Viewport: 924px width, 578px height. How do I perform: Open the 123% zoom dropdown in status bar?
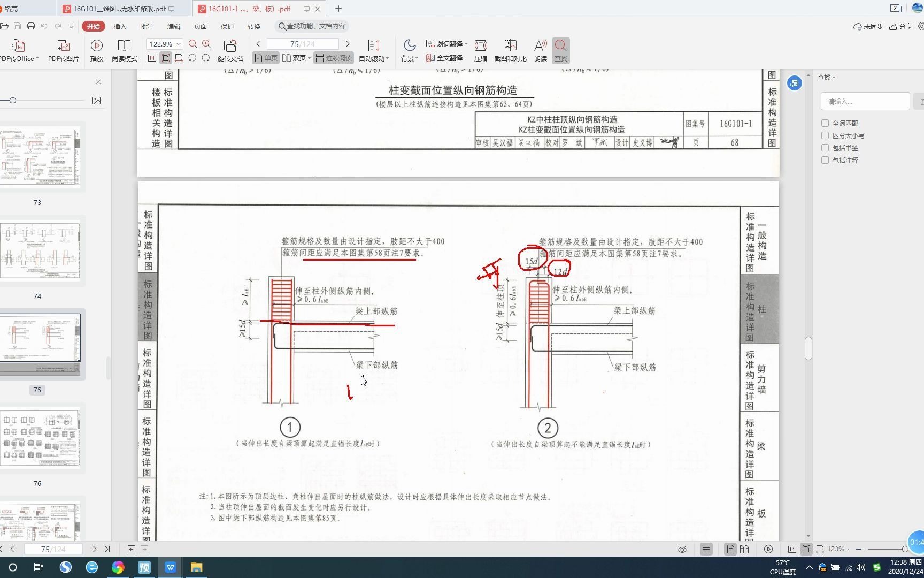(x=848, y=549)
